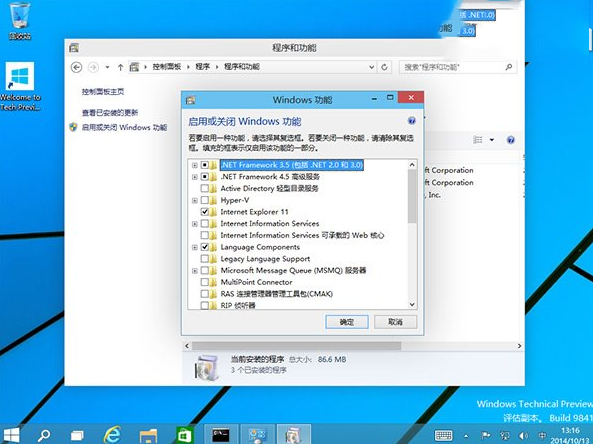Click the 程序和功能 window title icon
Screen dimensions: 593x444
[x=74, y=48]
